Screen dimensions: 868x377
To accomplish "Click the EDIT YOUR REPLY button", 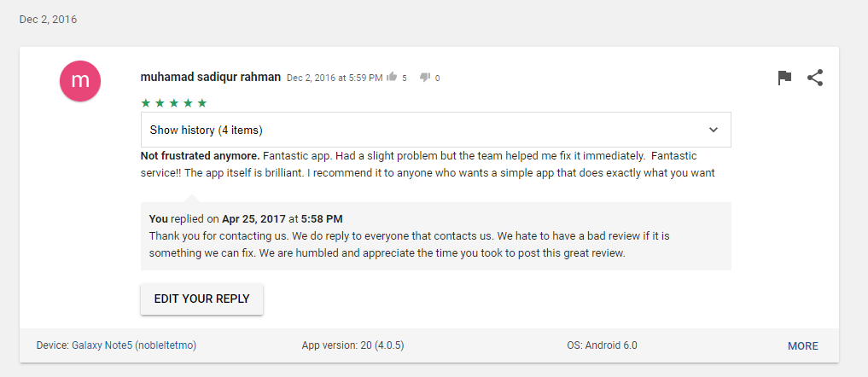I will pos(202,299).
